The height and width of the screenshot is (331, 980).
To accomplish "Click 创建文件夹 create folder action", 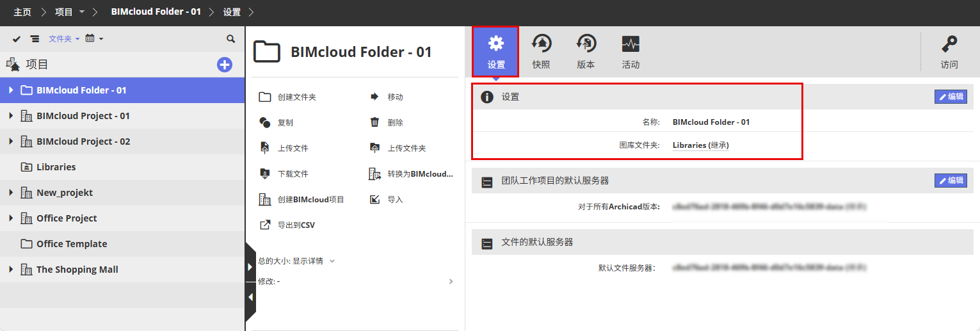I will point(288,97).
